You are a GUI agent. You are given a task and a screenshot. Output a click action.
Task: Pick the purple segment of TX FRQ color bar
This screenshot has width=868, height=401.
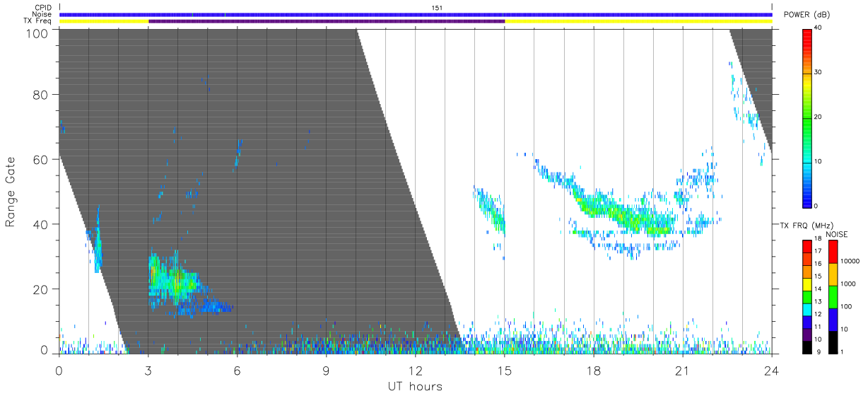tap(807, 334)
